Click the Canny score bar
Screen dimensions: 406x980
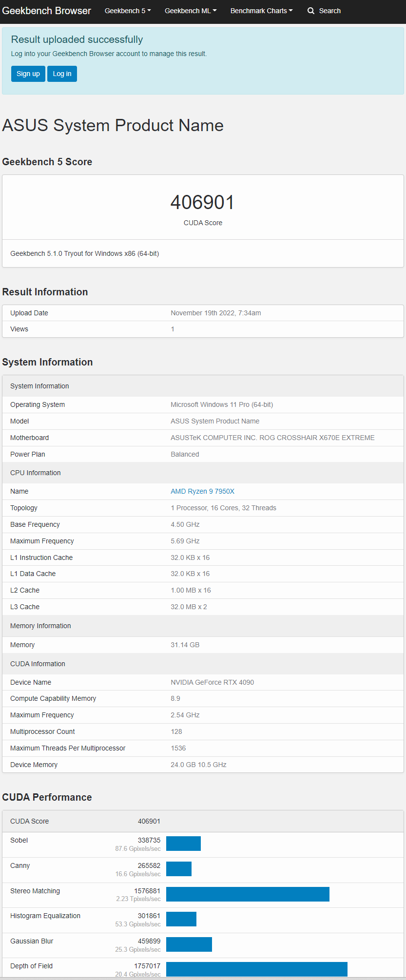(179, 869)
